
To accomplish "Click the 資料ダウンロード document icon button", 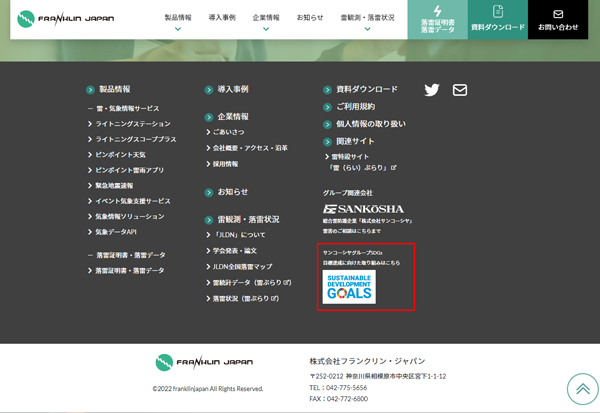I will pos(497,19).
